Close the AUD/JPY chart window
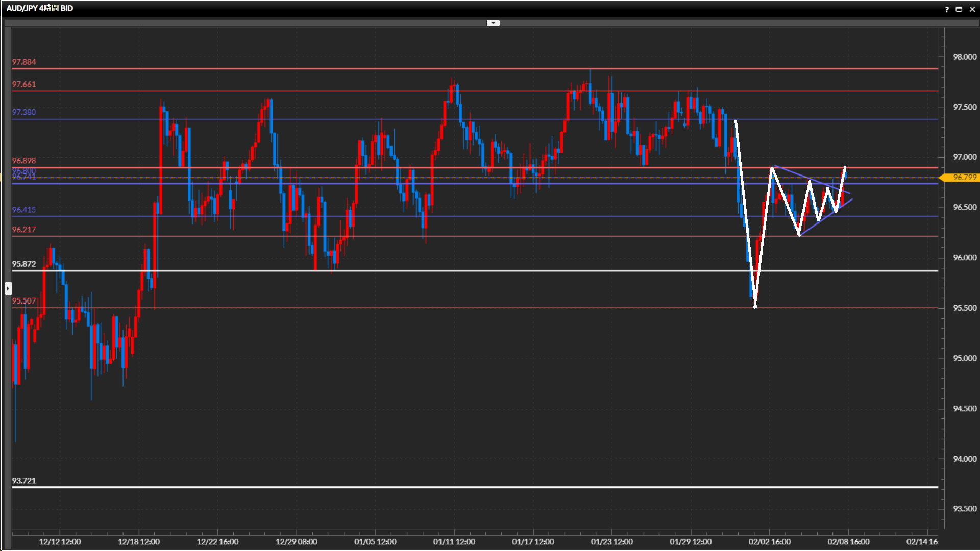 click(x=972, y=9)
